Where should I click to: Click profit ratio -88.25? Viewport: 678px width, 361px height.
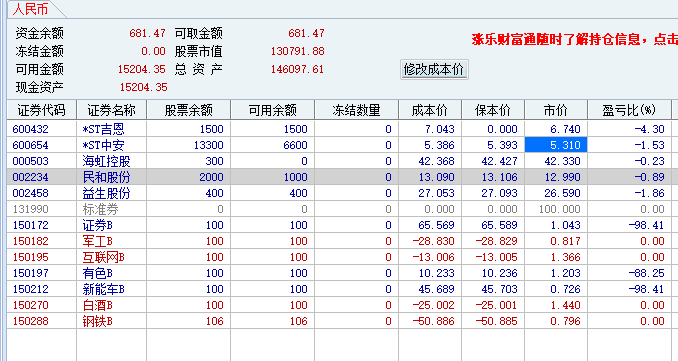(646, 273)
